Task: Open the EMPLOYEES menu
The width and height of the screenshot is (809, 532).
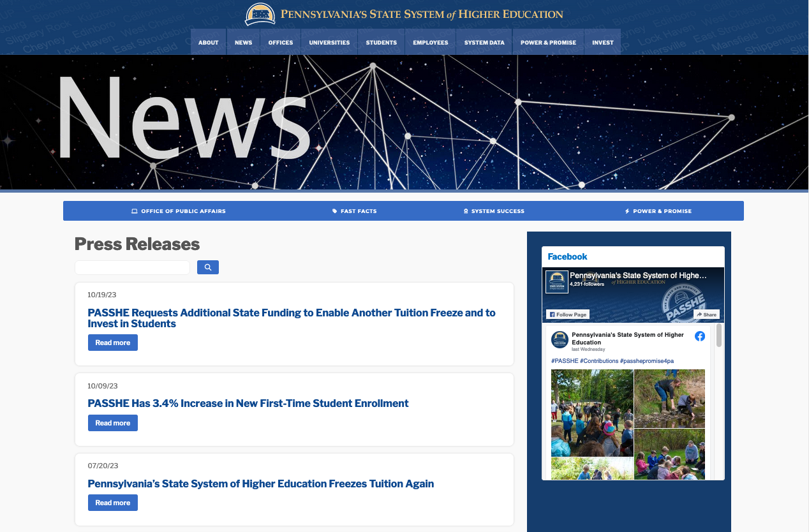Action: click(x=431, y=43)
